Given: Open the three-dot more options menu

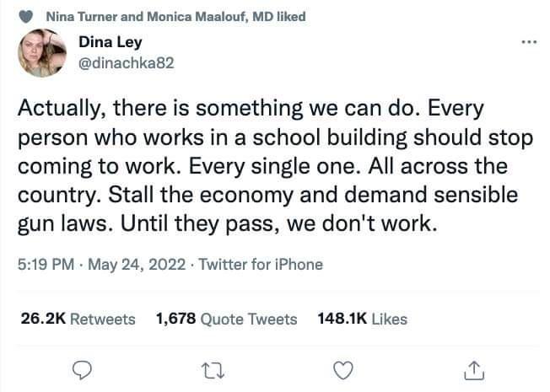Looking at the screenshot, I should 529,41.
